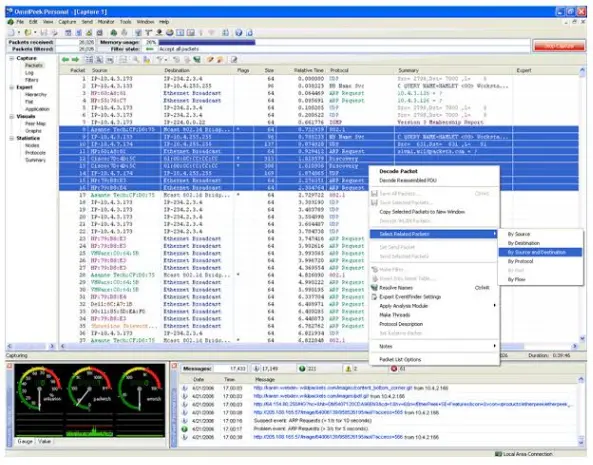The image size is (593, 465).
Task: Click the Export EventFinder Settings icon
Action: [x=374, y=297]
